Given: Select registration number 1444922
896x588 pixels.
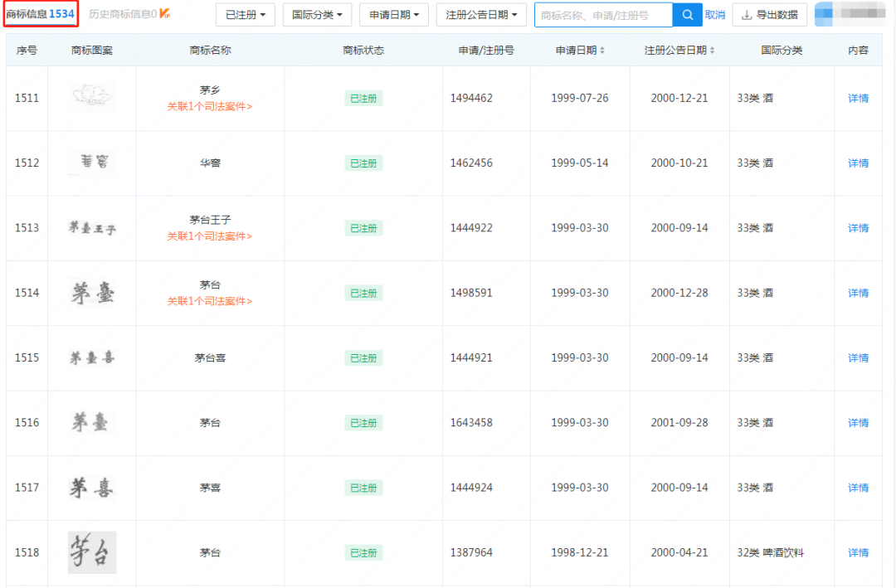Looking at the screenshot, I should (471, 228).
